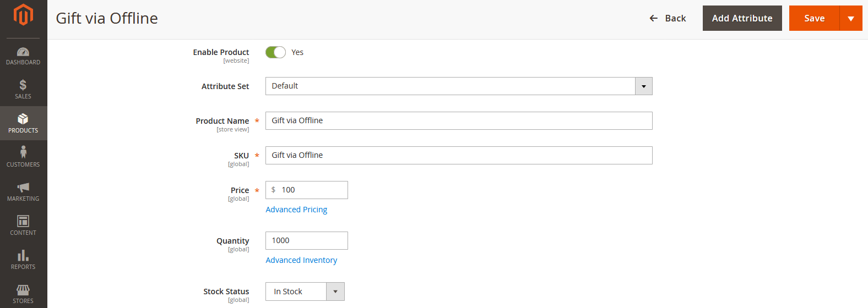Open the Products box icon
Screen dimensions: 868x308
23,119
